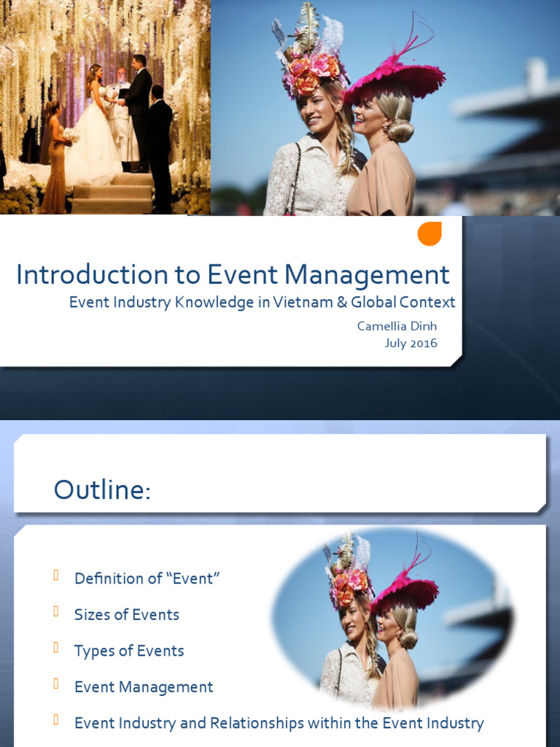Click the "Outline:" slide heading
560x747 pixels.
102,489
